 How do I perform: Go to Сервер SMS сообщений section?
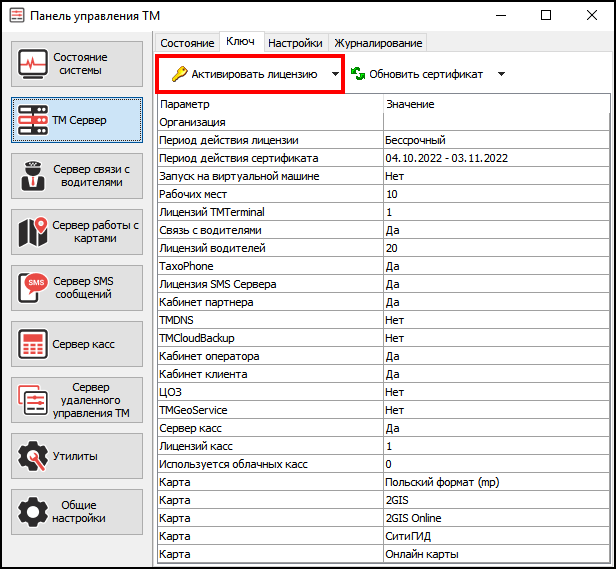point(78,288)
